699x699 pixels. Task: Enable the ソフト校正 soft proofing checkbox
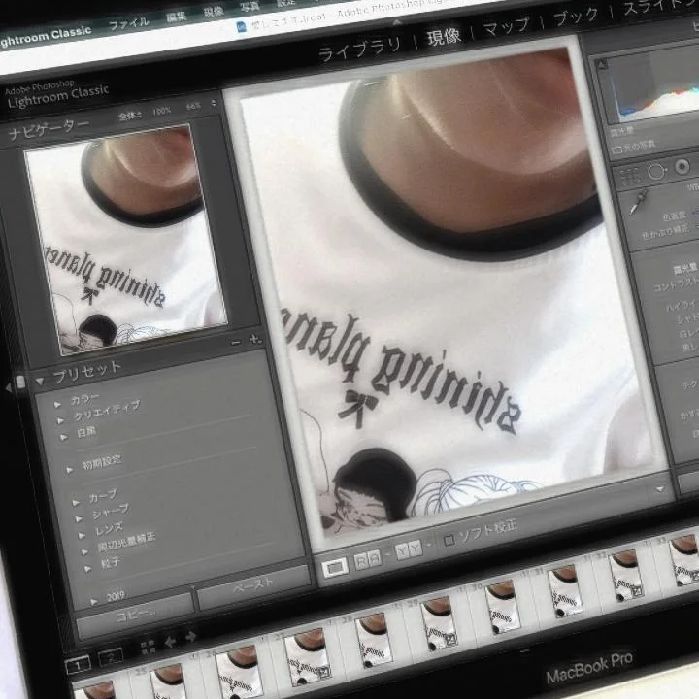pos(449,541)
